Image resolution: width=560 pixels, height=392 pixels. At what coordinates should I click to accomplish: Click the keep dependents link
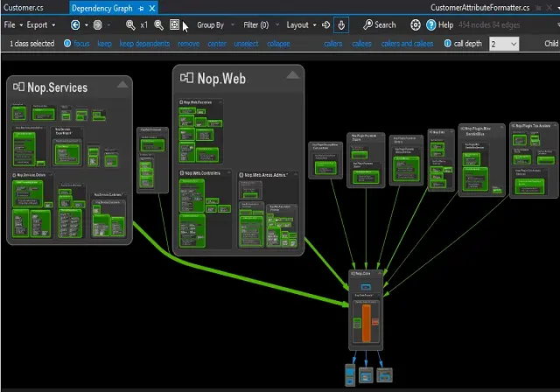[x=144, y=44]
